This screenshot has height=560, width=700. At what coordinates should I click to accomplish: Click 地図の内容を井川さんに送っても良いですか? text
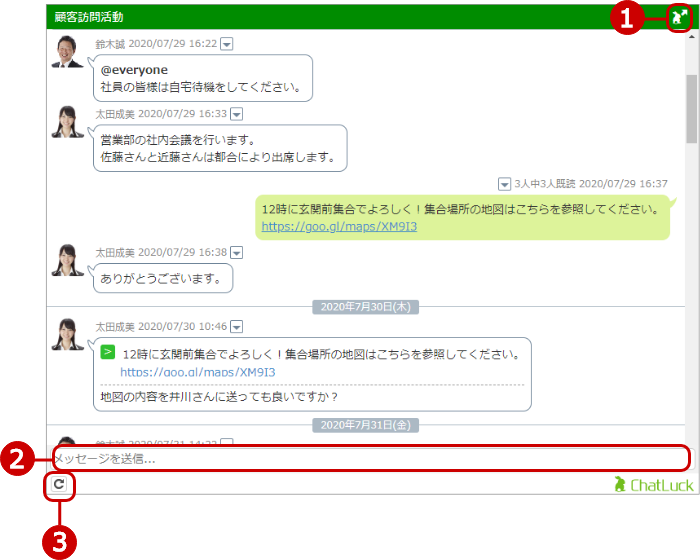(x=219, y=397)
